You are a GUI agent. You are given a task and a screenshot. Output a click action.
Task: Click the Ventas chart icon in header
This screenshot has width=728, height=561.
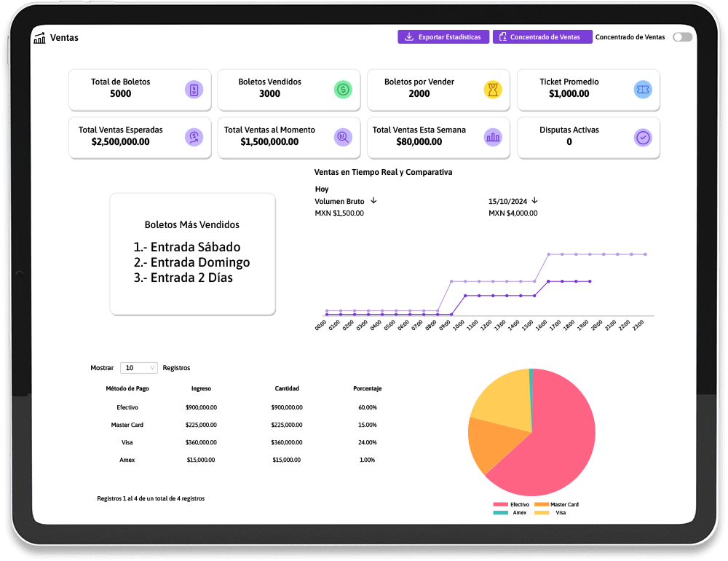coord(39,38)
